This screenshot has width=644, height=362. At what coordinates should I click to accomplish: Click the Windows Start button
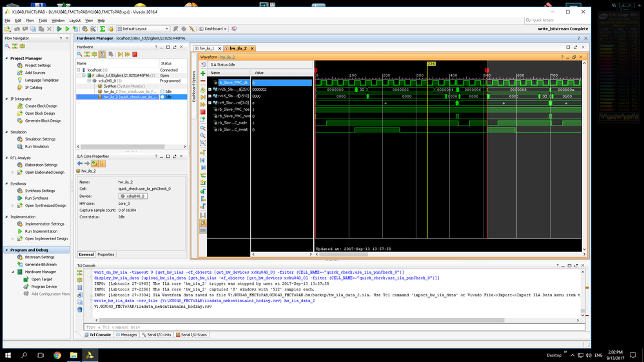click(7, 355)
